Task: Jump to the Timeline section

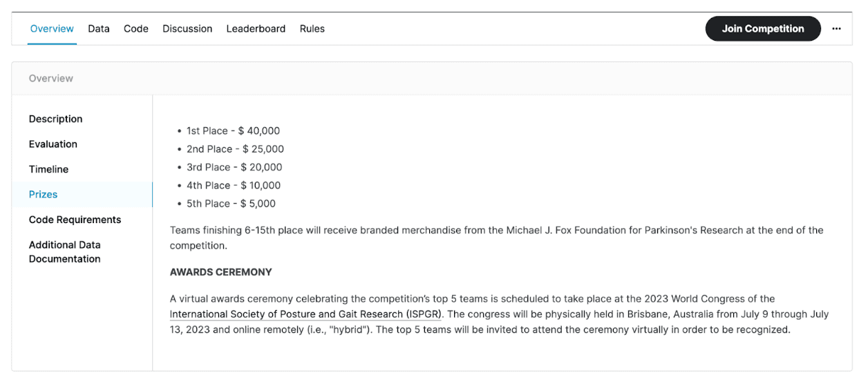Action: (48, 169)
